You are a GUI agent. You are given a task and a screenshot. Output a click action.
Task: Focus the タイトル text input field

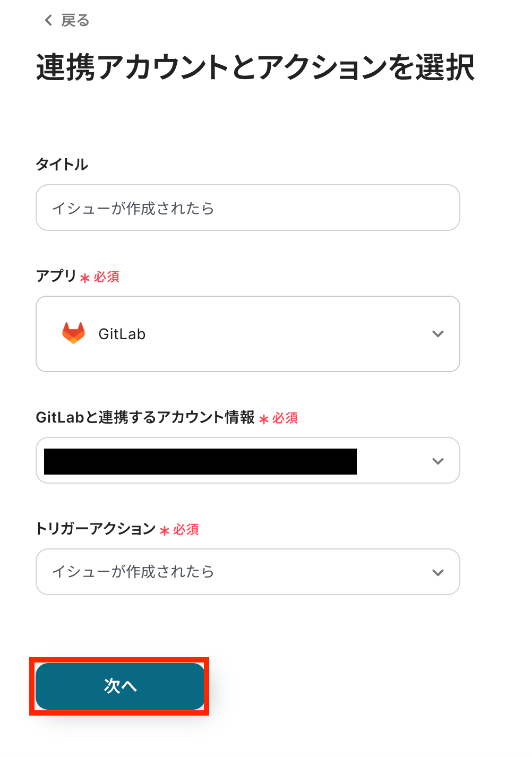coord(247,208)
